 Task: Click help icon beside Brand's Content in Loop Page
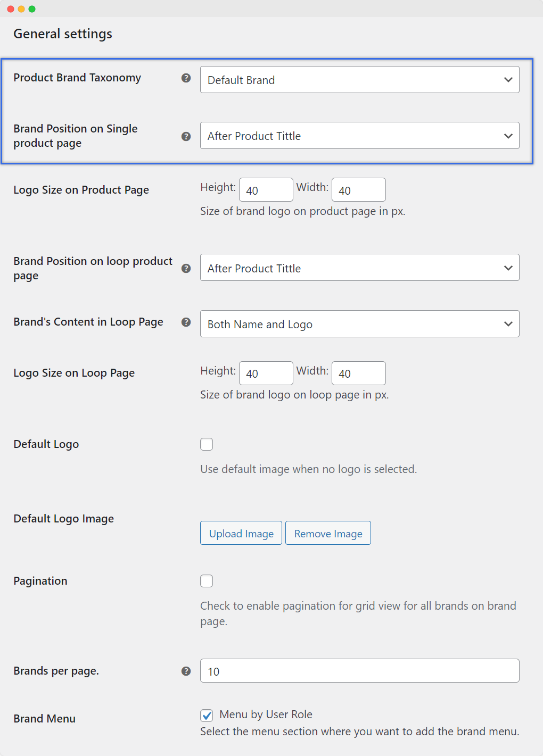[186, 322]
